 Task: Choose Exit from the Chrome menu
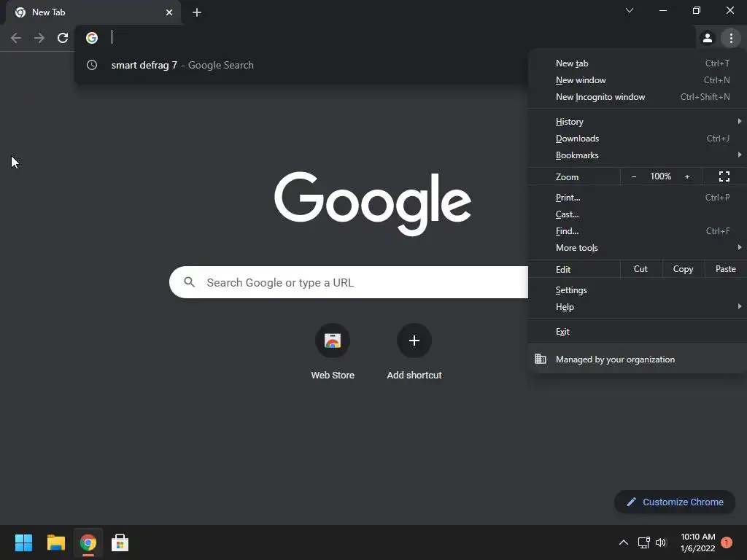(638, 332)
